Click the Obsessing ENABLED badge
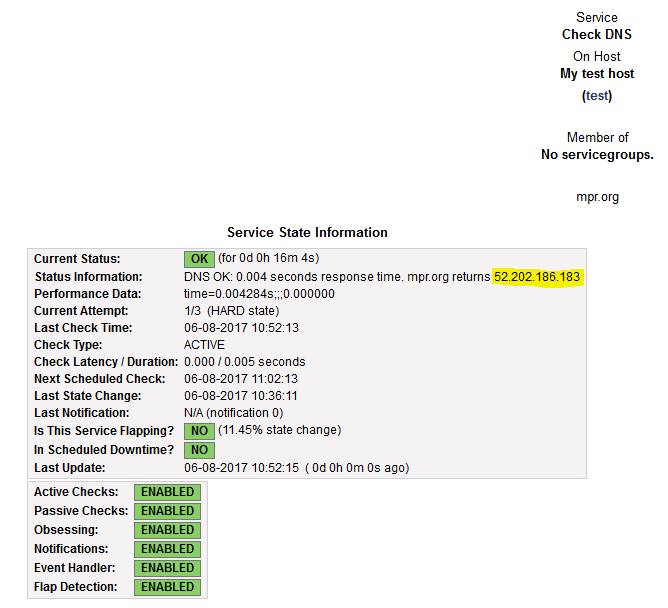This screenshot has width=668, height=608. pyautogui.click(x=167, y=530)
